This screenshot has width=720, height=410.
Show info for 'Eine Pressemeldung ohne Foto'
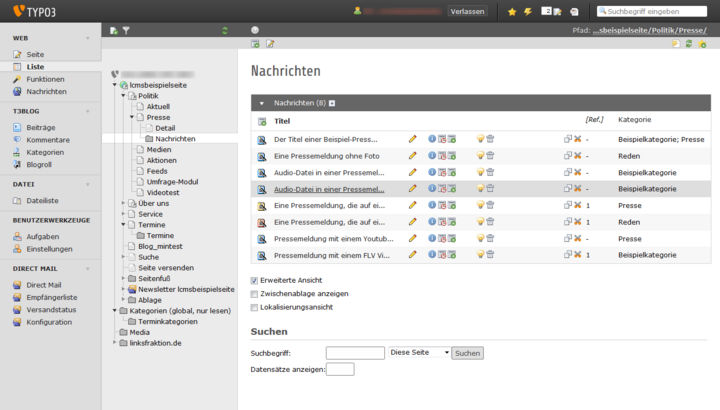[432, 155]
